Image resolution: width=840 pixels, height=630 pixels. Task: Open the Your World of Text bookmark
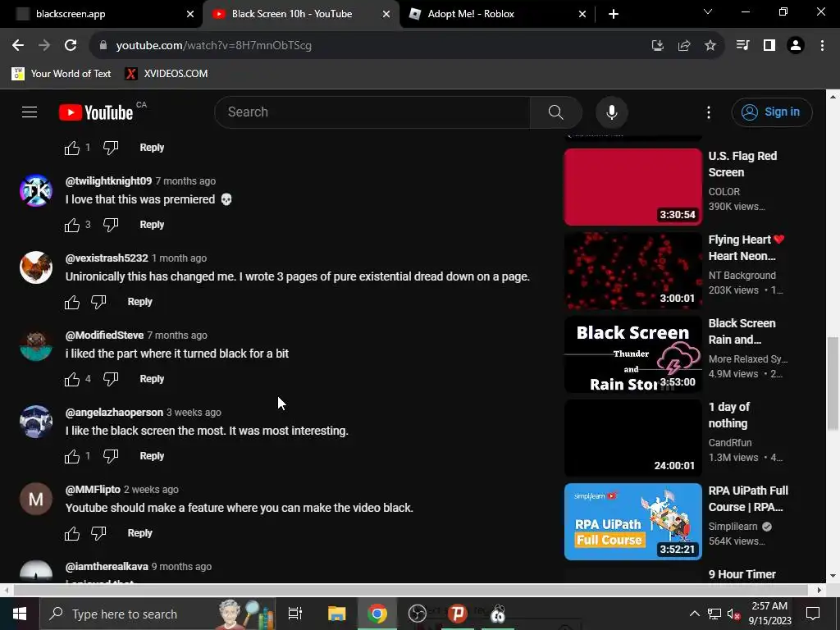(x=62, y=73)
